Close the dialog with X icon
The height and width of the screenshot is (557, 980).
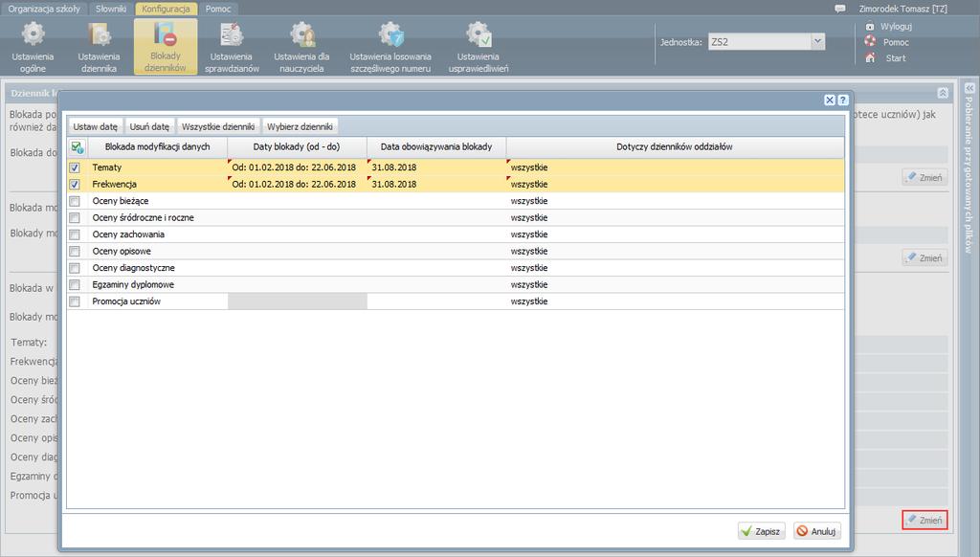pyautogui.click(x=830, y=100)
